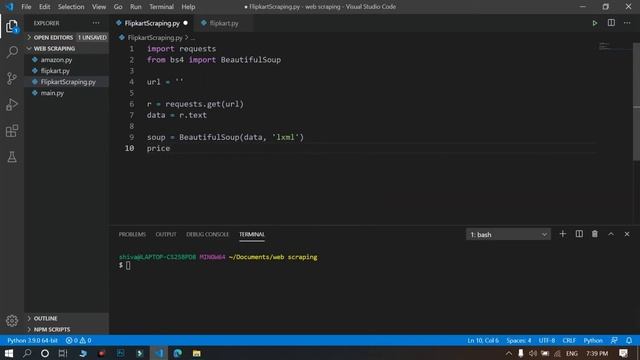Change encoding via UTF-8
The height and width of the screenshot is (360, 640).
coord(547,340)
